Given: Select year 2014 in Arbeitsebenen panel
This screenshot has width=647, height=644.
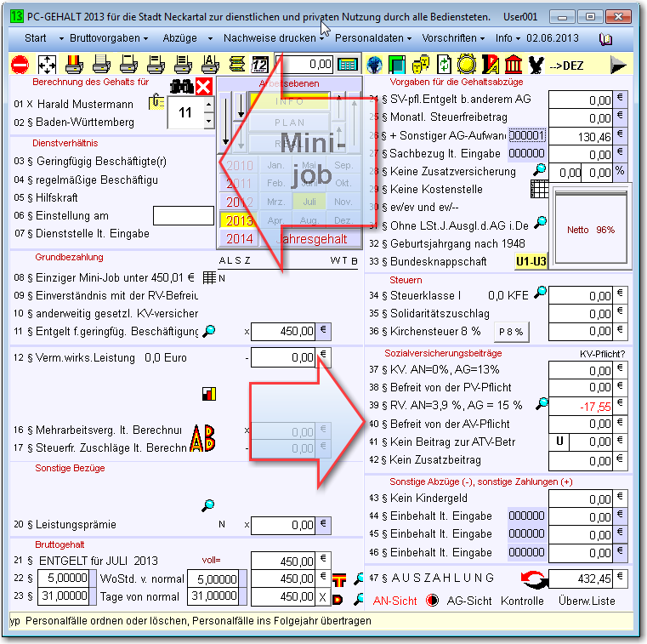Looking at the screenshot, I should point(239,238).
